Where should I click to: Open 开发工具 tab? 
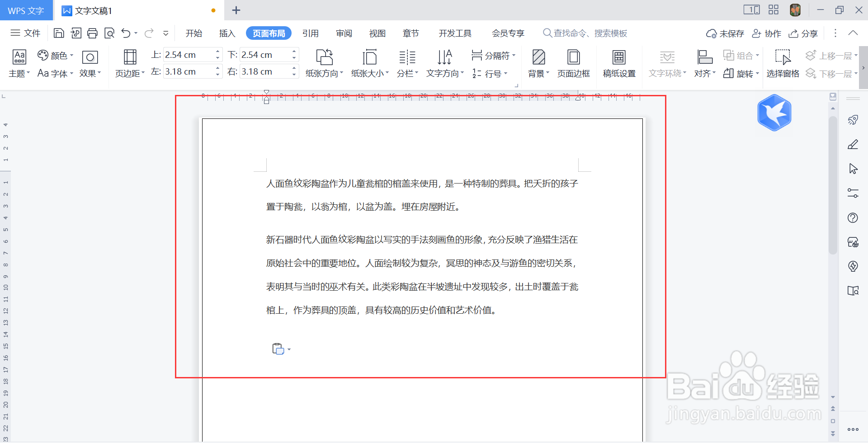(x=455, y=33)
